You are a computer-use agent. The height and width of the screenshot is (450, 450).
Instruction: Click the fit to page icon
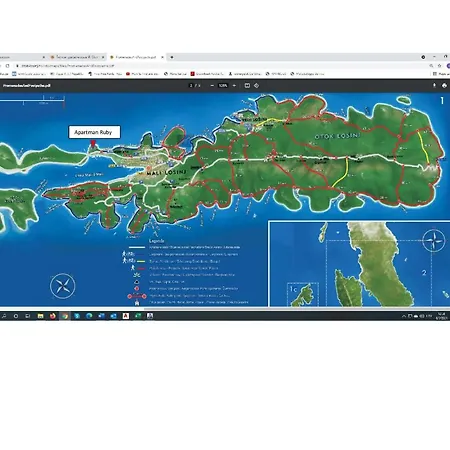247,86
